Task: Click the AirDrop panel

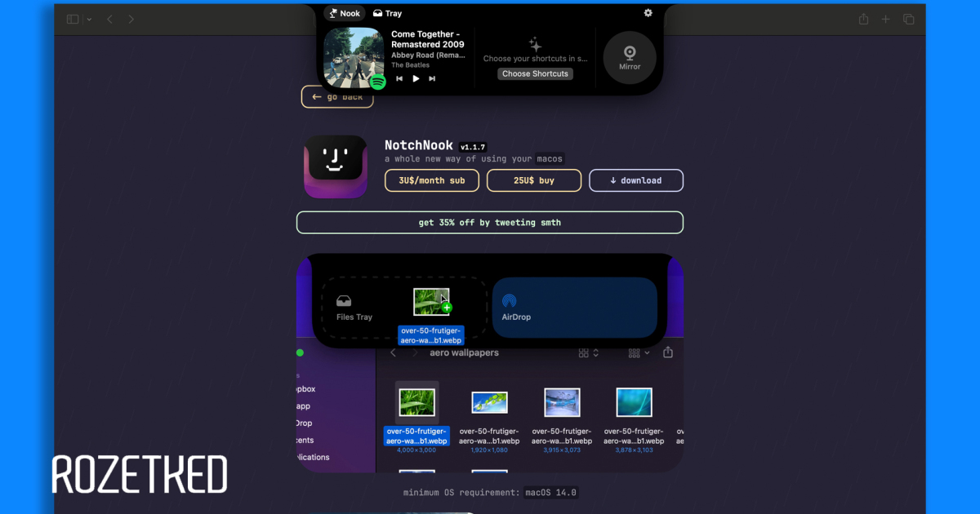Action: pyautogui.click(x=575, y=308)
